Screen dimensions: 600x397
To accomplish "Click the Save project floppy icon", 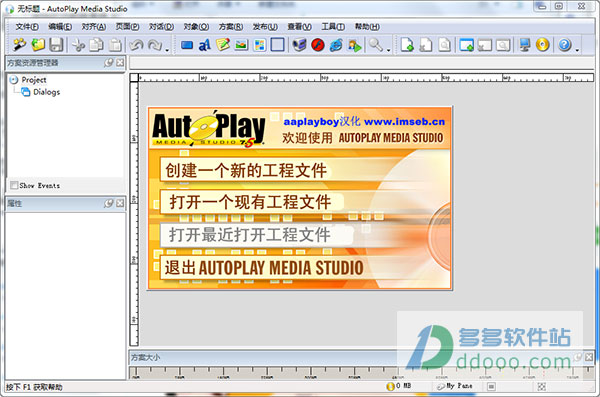I will (56, 45).
